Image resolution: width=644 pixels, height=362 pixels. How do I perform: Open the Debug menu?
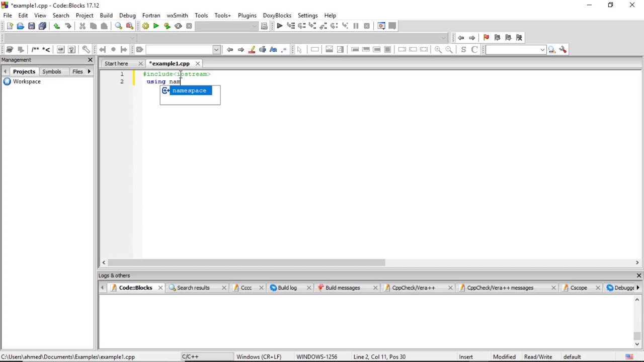coord(127,16)
